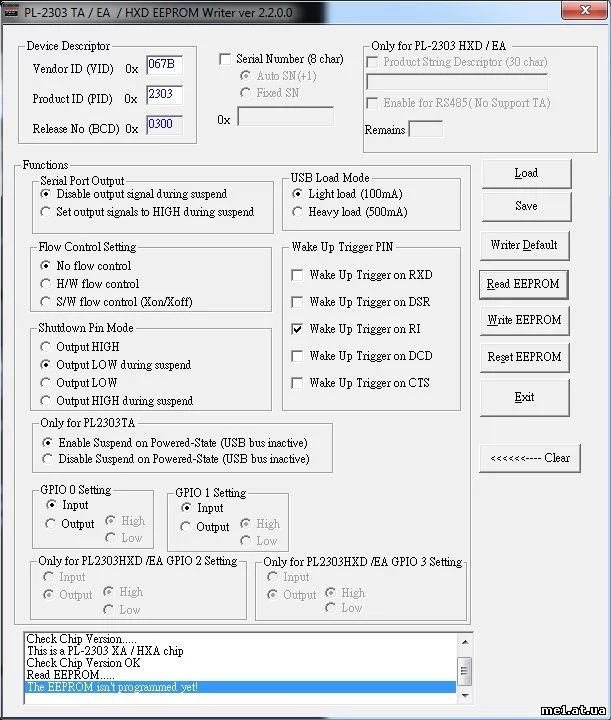The image size is (611, 720).
Task: Click the Reset EEPROM button
Action: point(524,357)
